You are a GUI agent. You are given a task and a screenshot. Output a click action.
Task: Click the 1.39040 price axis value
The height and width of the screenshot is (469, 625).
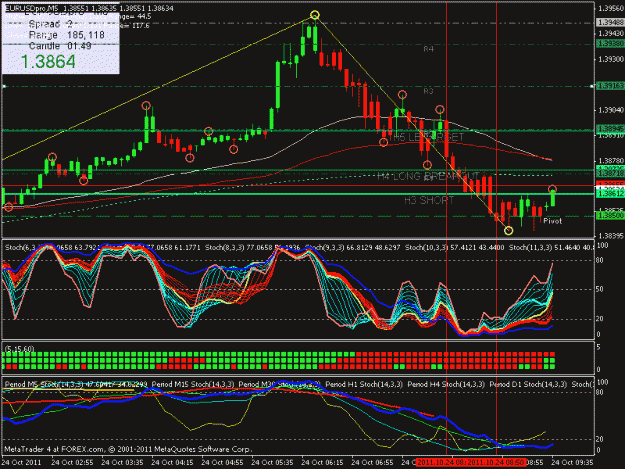(611, 110)
